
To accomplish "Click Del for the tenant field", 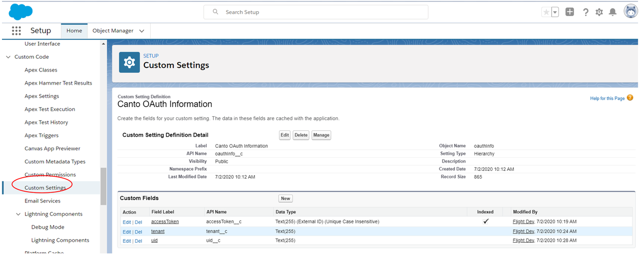I will pos(139,232).
